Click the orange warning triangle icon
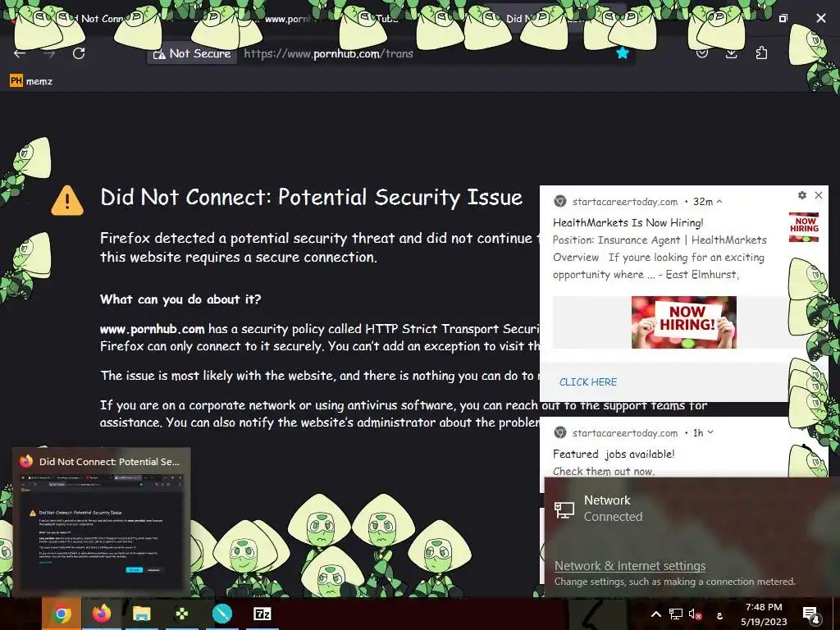The height and width of the screenshot is (630, 840). (67, 200)
